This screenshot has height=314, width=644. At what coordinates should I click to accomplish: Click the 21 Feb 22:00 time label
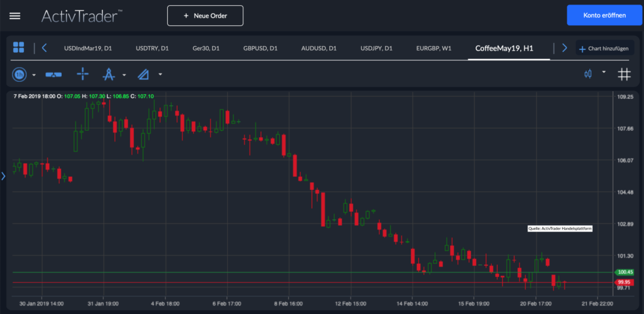pos(598,304)
